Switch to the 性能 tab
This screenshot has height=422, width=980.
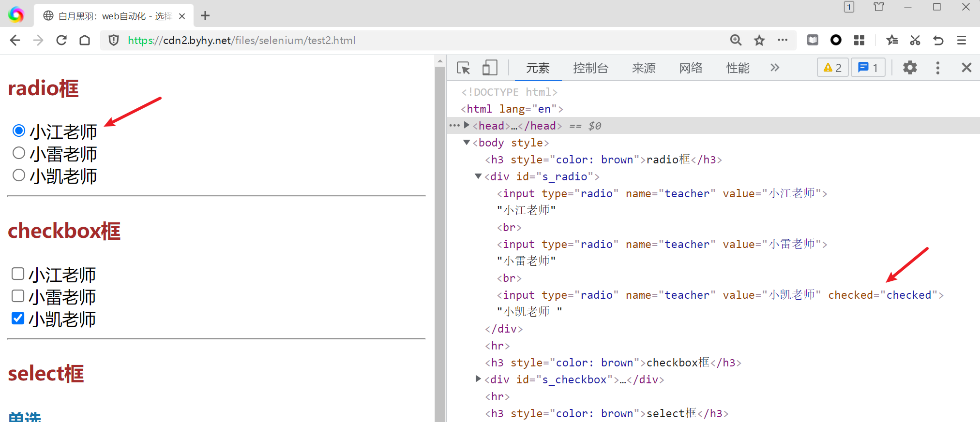738,68
